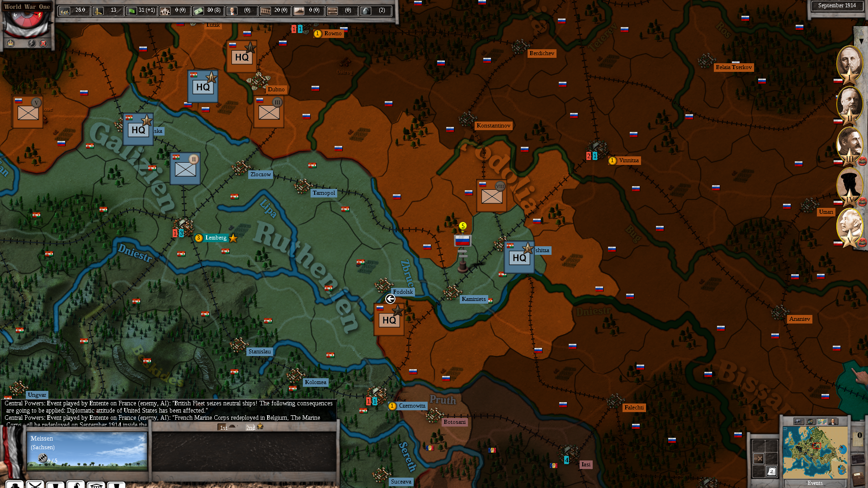Click the green flag national morale icon
Screen dimensions: 868x488
132,11
